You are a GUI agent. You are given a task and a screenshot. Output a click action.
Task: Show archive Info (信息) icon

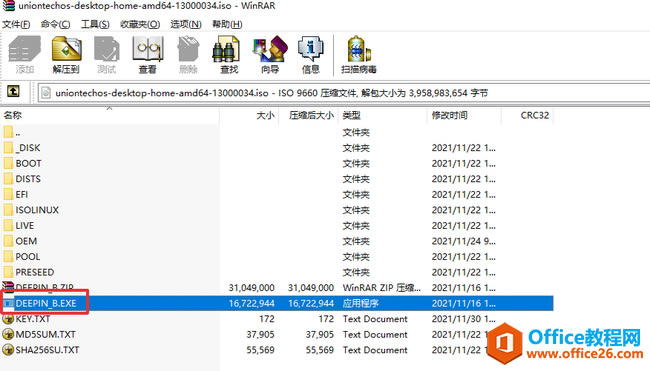(310, 55)
